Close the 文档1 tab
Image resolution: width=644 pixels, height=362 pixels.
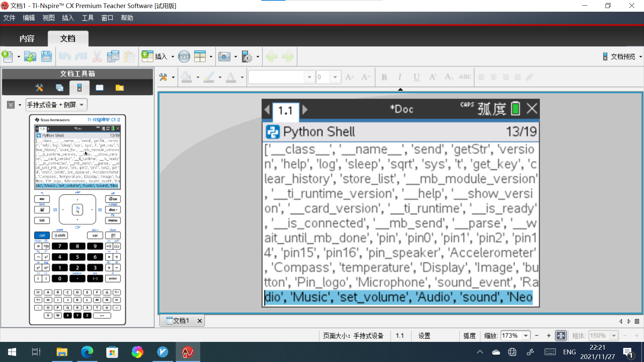(200, 321)
